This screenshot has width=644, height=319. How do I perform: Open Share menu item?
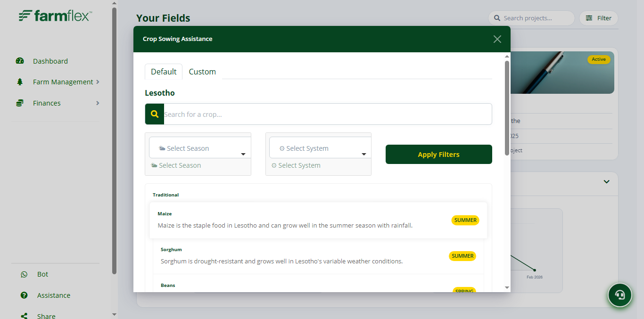tap(46, 316)
